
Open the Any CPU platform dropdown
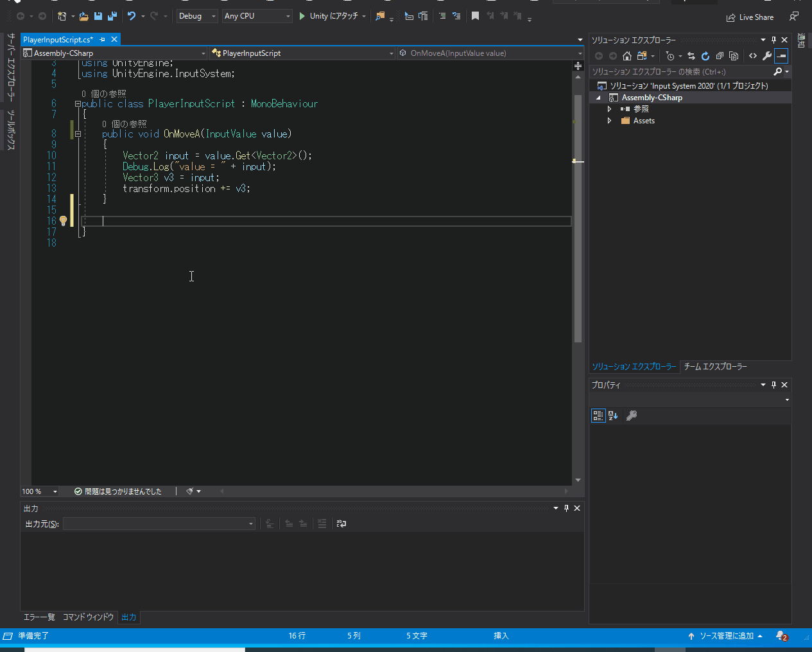coord(257,16)
